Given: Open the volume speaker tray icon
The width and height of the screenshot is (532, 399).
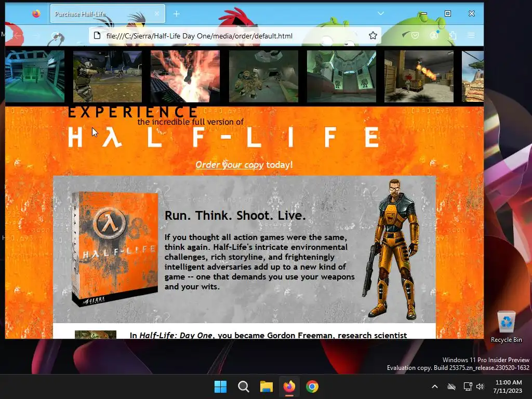Looking at the screenshot, I should 480,387.
